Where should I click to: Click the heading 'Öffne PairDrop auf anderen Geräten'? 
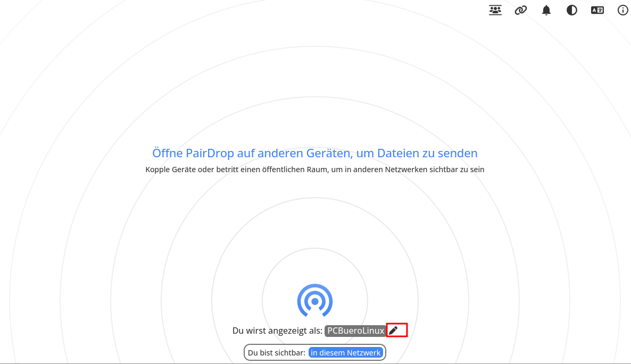click(x=315, y=153)
